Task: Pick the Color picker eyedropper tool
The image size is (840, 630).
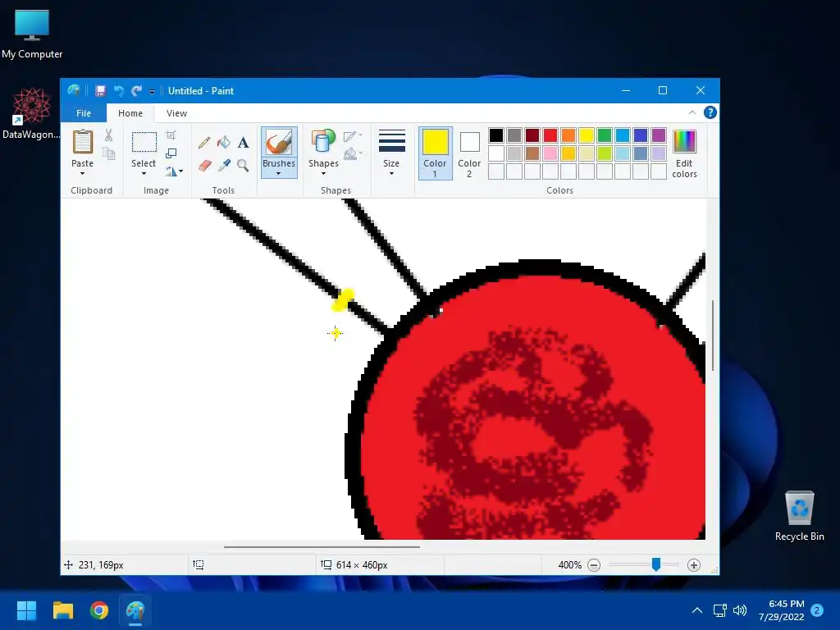Action: click(x=224, y=165)
